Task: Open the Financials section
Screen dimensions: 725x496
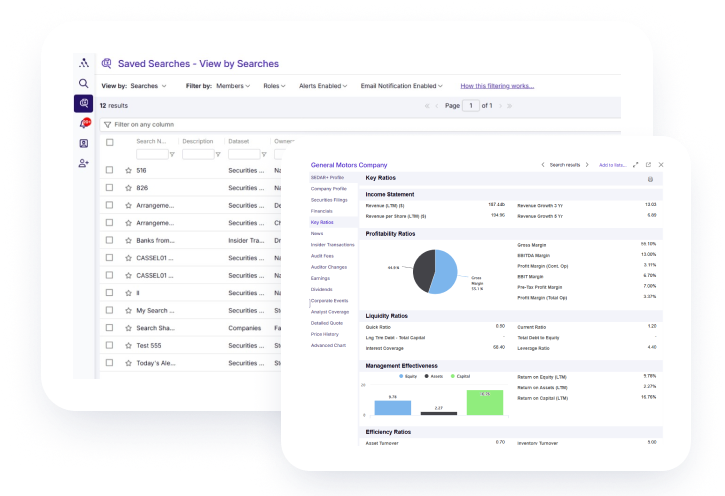Action: 321,211
